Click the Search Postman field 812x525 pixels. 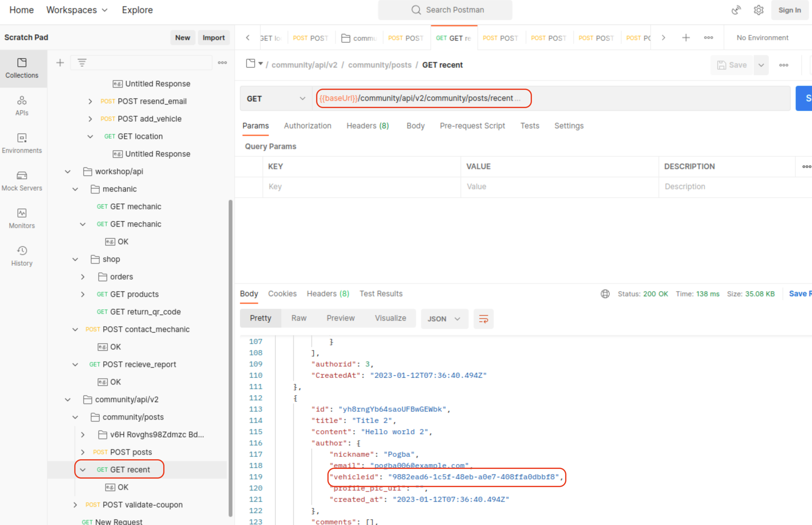(x=445, y=10)
